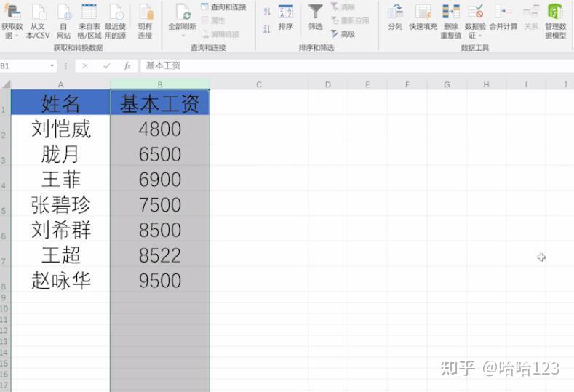Viewport: 574px width, 392px height.
Task: Click 查询和连接 button
Action: click(x=223, y=7)
